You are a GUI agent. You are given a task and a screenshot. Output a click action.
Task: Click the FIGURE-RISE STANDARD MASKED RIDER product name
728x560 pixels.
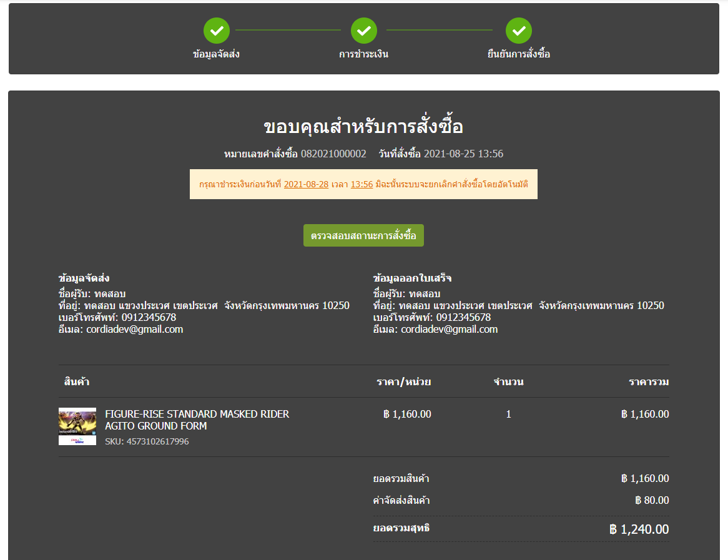[197, 420]
